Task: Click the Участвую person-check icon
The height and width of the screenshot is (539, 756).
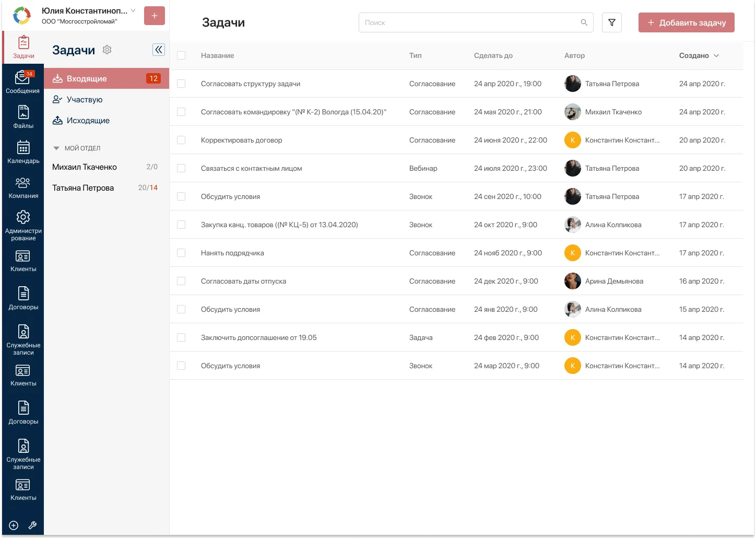Action: (x=57, y=99)
